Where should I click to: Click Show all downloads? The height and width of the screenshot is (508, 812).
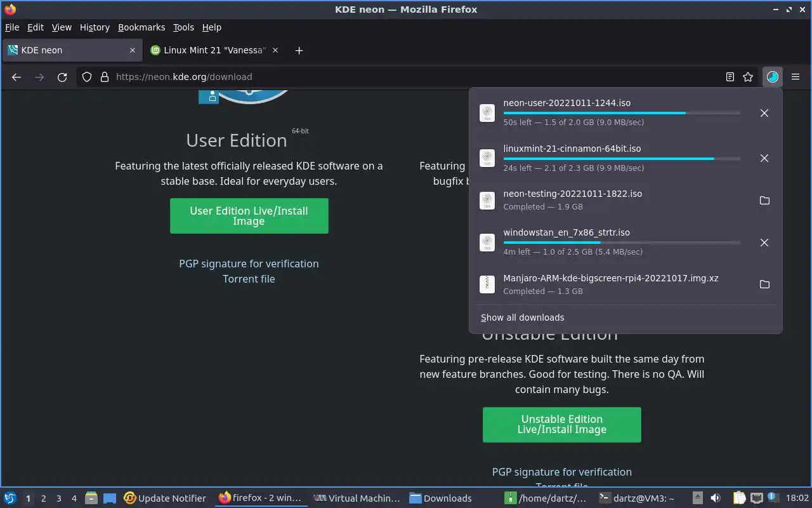(x=522, y=317)
